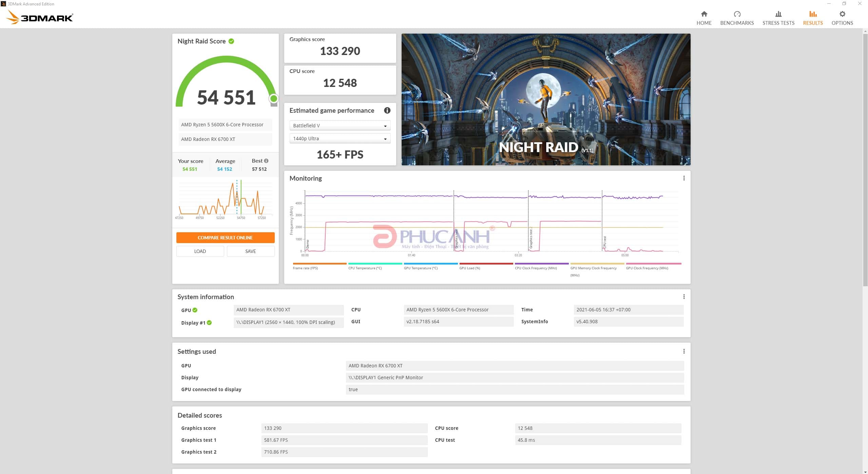Click the Save button

(x=251, y=251)
